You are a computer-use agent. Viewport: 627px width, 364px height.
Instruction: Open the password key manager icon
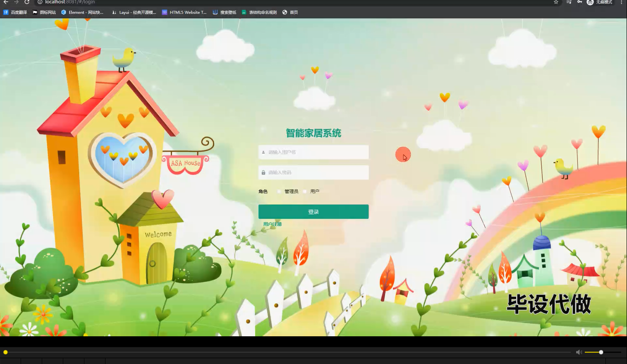click(579, 2)
